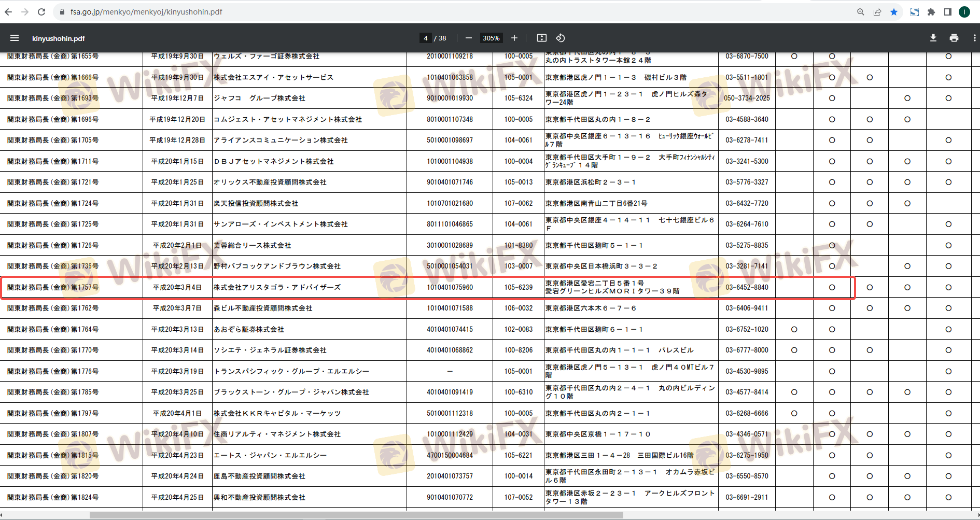Print the PDF document
Screen dimensions: 980x520
coord(954,38)
